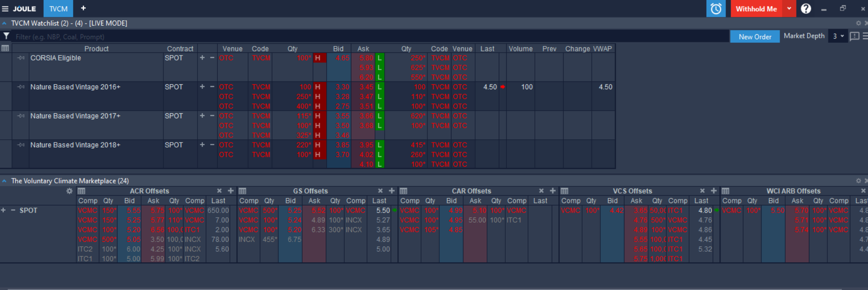Image resolution: width=868 pixels, height=290 pixels.
Task: Open the marketplace grid settings gear icon
Action: point(69,191)
